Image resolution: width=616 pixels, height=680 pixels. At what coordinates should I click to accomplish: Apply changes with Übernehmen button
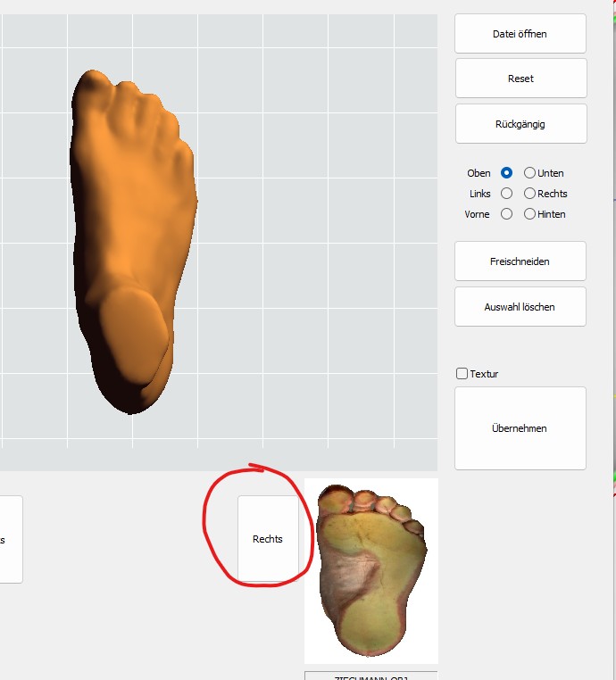coord(520,428)
